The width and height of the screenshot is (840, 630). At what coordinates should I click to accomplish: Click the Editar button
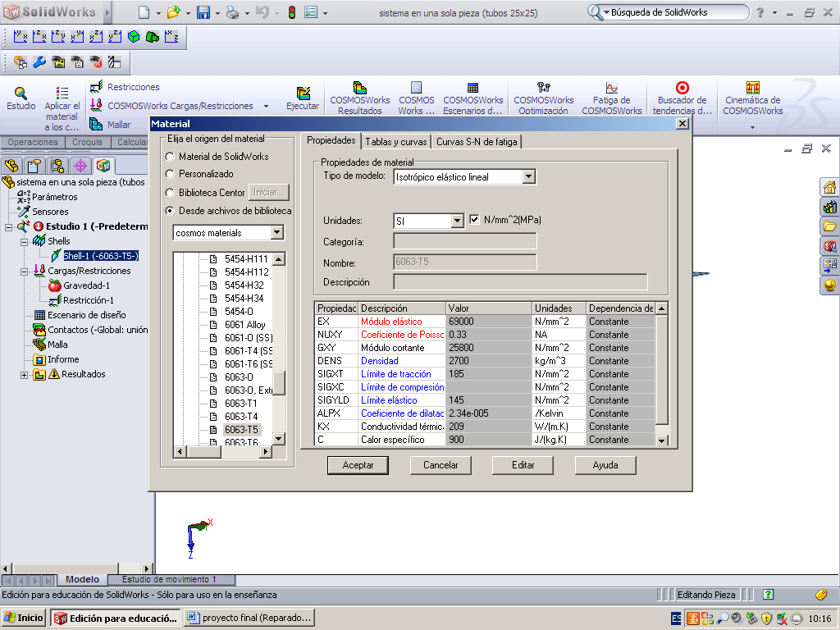click(523, 465)
